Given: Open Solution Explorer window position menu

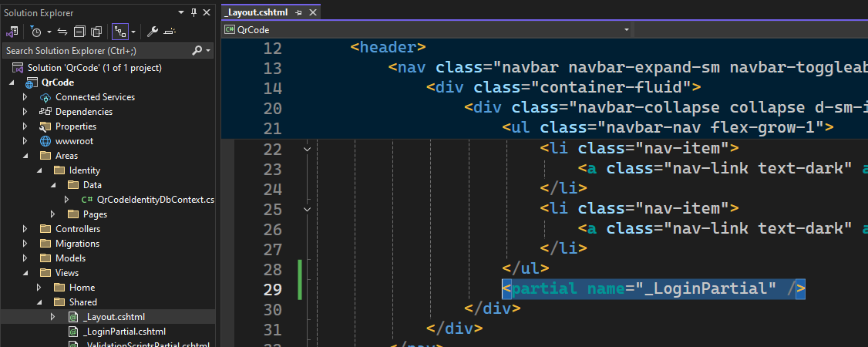Looking at the screenshot, I should click(181, 13).
